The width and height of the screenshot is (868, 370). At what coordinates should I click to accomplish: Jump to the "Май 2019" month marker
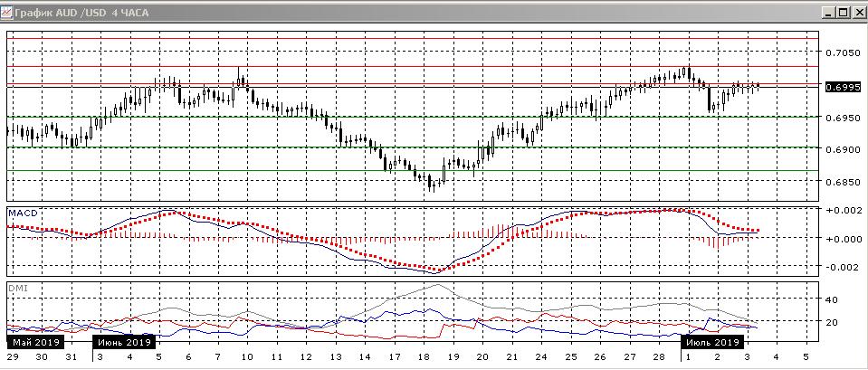[x=35, y=343]
